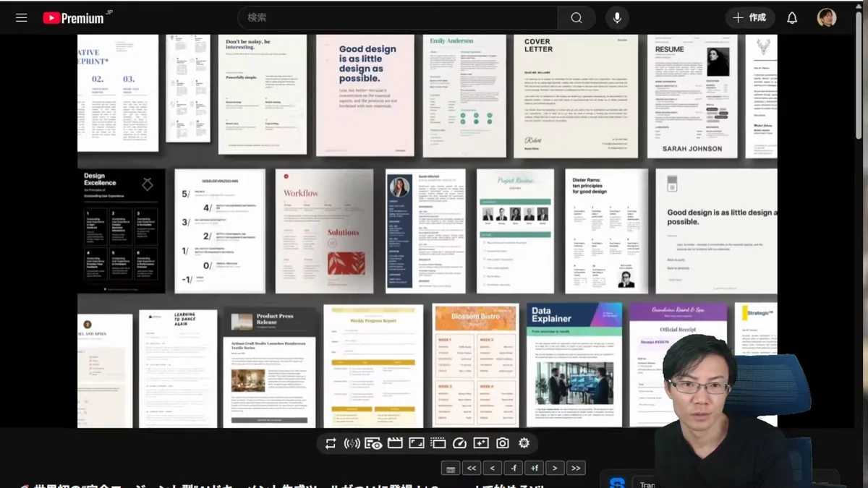Click the >> fast forward button
The height and width of the screenshot is (488, 868).
576,468
